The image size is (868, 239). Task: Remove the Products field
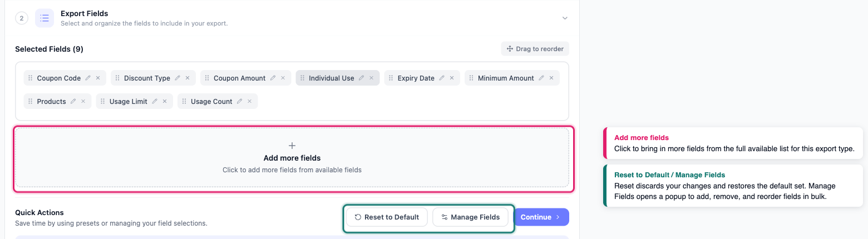83,102
